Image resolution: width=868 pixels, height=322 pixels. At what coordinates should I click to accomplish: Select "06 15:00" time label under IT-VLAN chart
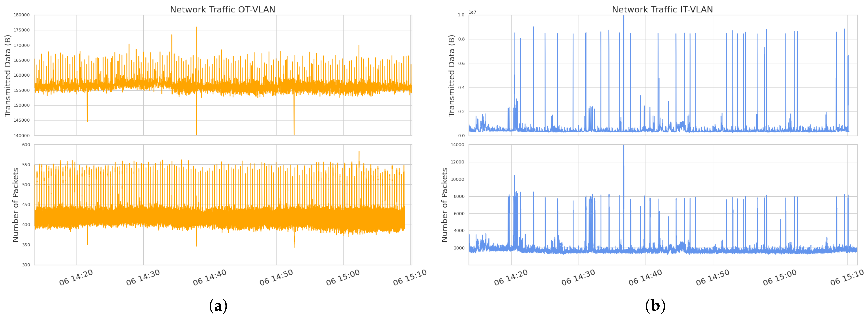[779, 278]
